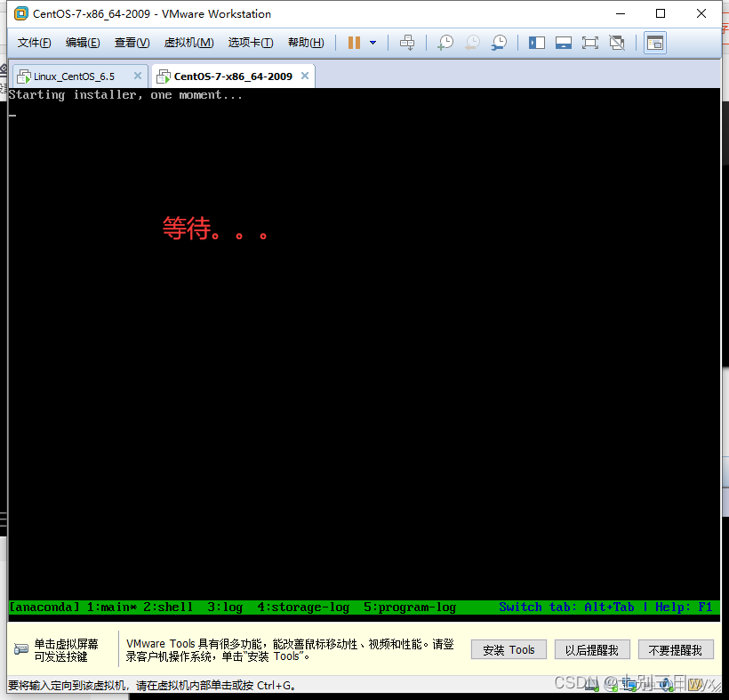Open the 编辑(E) menu
Screen dimensions: 729x700
[x=83, y=43]
